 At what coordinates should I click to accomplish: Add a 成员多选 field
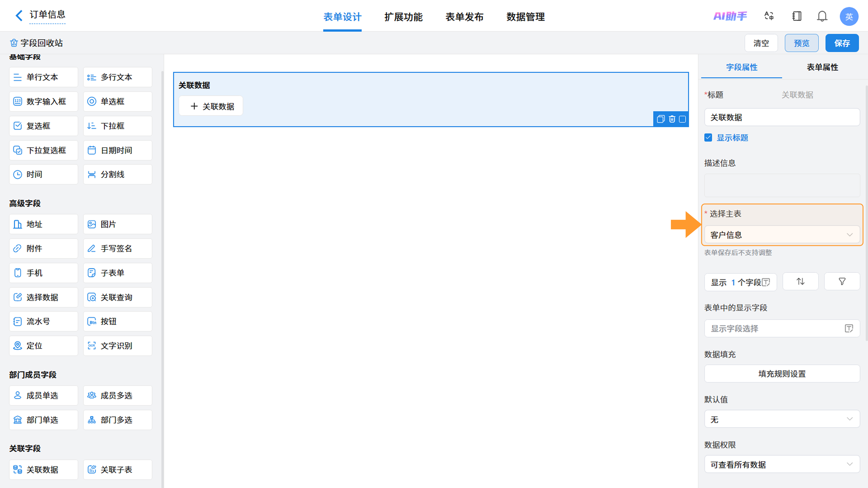point(118,395)
